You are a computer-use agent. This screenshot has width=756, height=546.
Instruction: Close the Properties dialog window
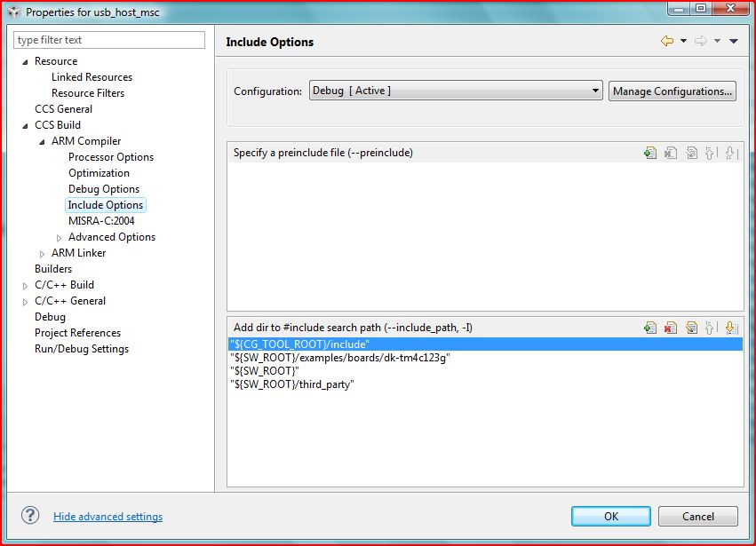[x=730, y=8]
